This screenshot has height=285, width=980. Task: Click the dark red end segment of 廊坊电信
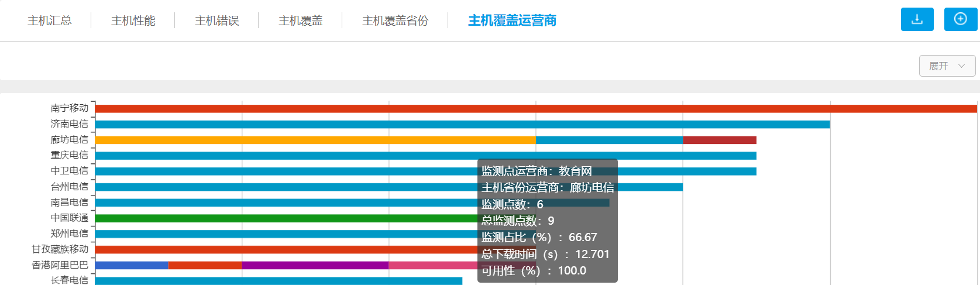coord(719,140)
